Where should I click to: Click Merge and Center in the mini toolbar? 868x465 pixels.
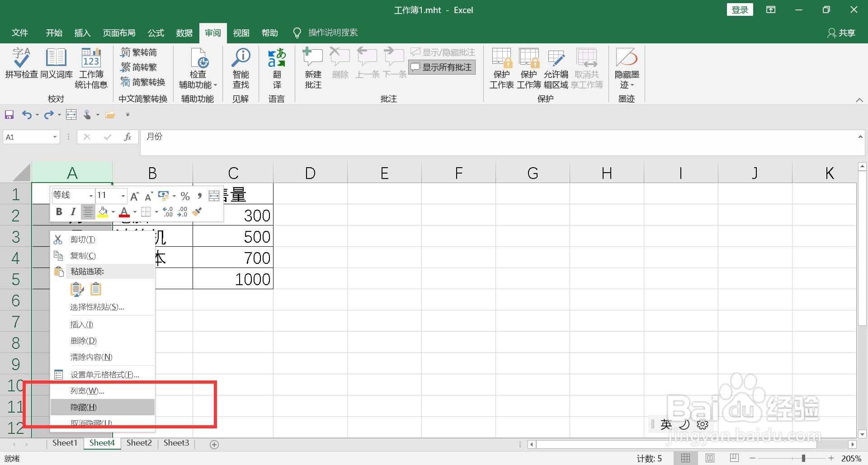(x=214, y=196)
